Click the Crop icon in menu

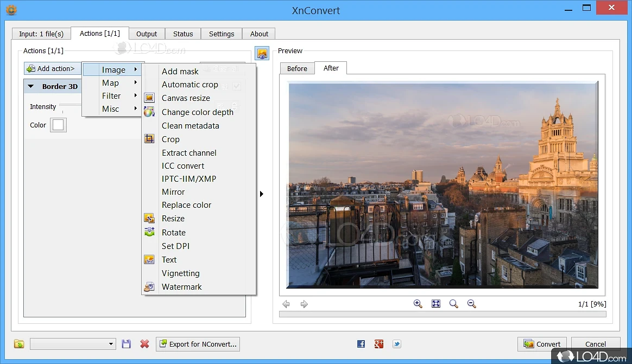pos(149,139)
